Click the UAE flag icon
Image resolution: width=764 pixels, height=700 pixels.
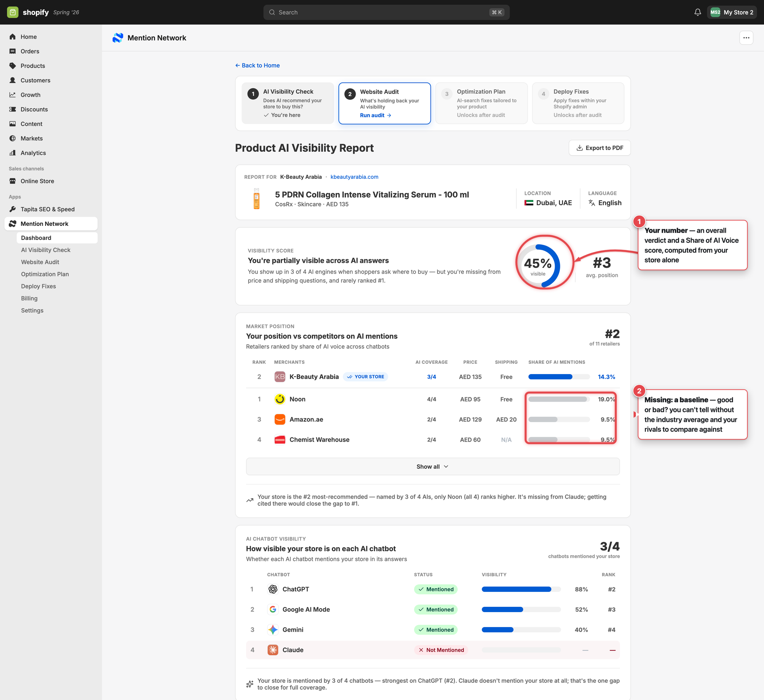(529, 203)
